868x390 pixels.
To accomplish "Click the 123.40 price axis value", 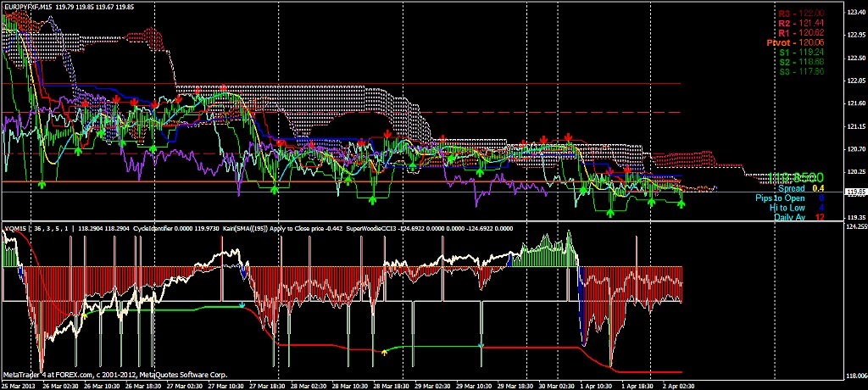I will click(856, 12).
